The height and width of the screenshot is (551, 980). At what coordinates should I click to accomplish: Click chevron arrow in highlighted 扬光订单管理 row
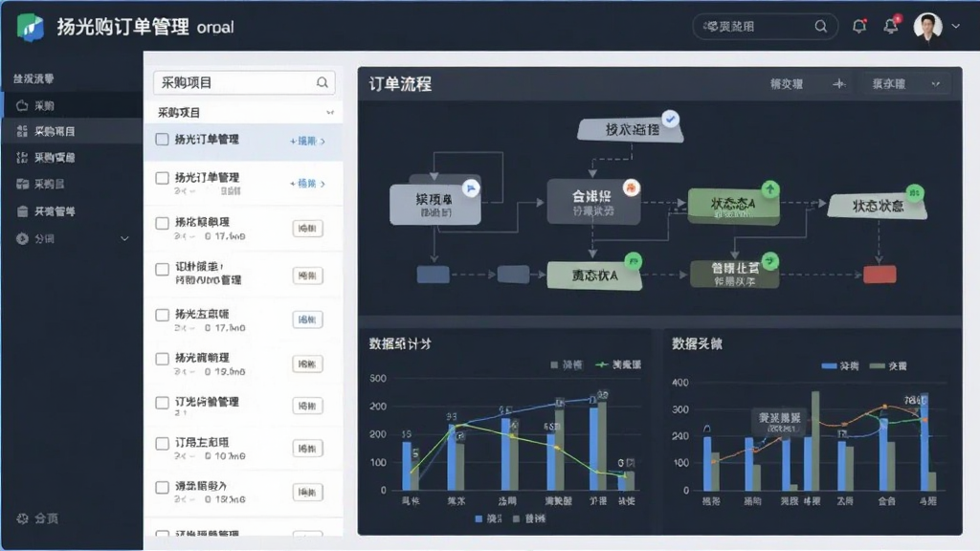click(x=323, y=142)
